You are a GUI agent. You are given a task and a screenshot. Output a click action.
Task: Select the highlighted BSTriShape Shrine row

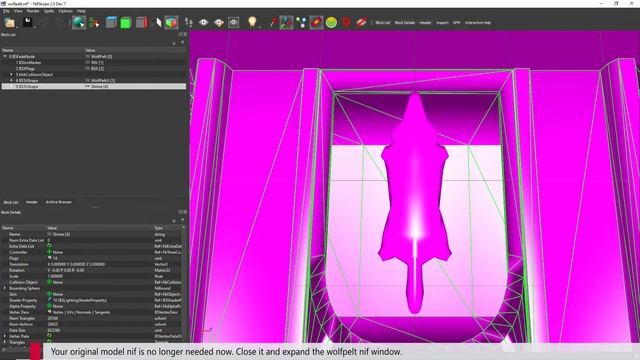[94, 87]
